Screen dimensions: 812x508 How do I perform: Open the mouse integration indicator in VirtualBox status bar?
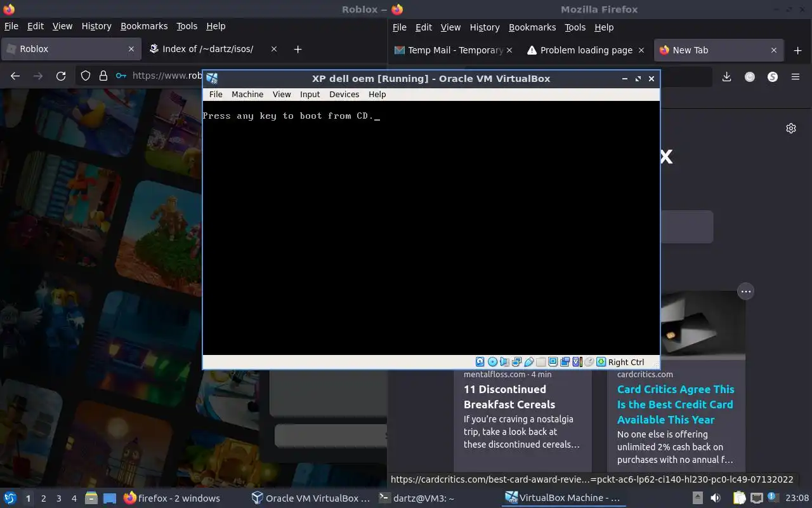pos(589,362)
